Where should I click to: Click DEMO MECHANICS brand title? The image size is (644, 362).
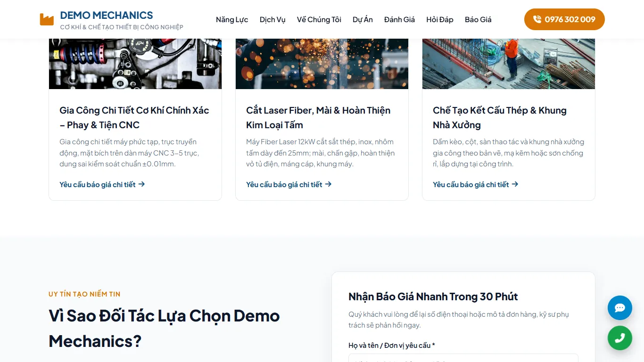pyautogui.click(x=107, y=15)
